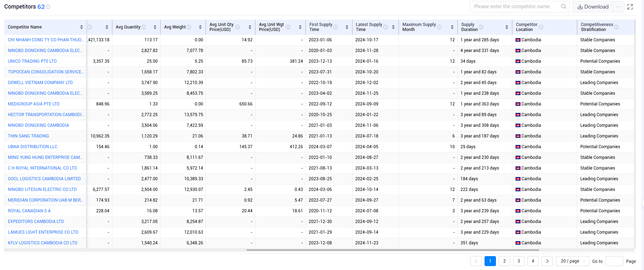Click the info icon next to Competitors 62
This screenshot has height=270, width=644.
click(48, 7)
